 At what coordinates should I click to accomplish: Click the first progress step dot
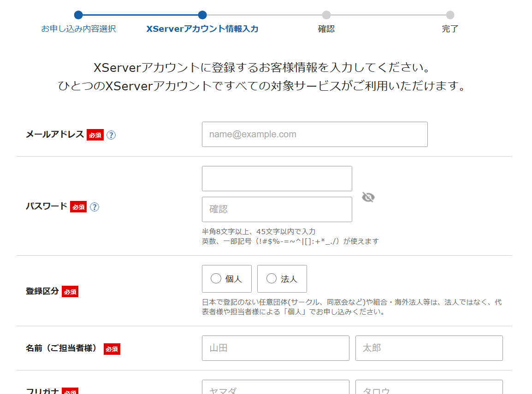pos(78,15)
